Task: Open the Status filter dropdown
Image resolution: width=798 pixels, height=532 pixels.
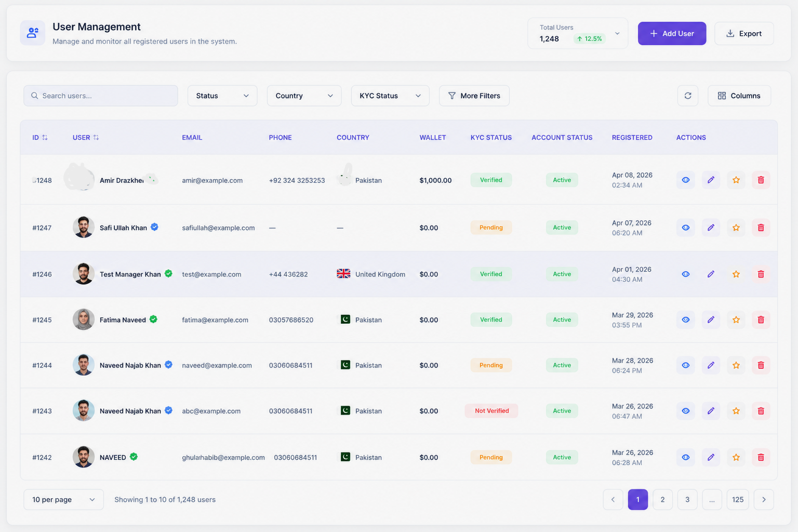Action: coord(222,96)
